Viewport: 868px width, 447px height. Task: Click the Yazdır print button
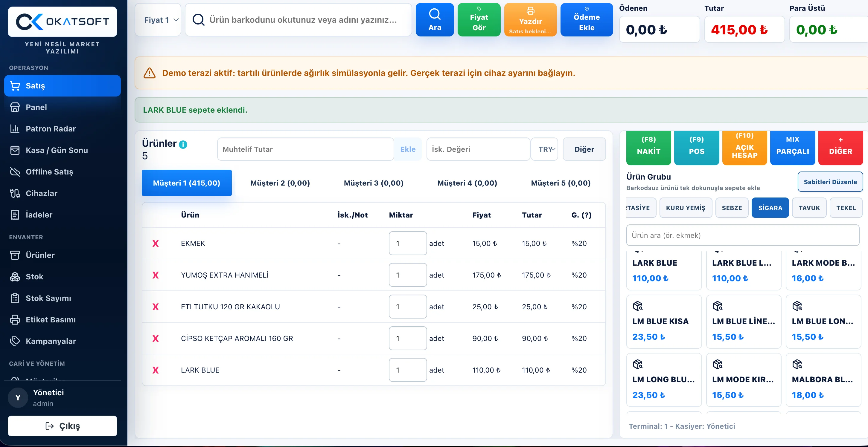point(530,20)
